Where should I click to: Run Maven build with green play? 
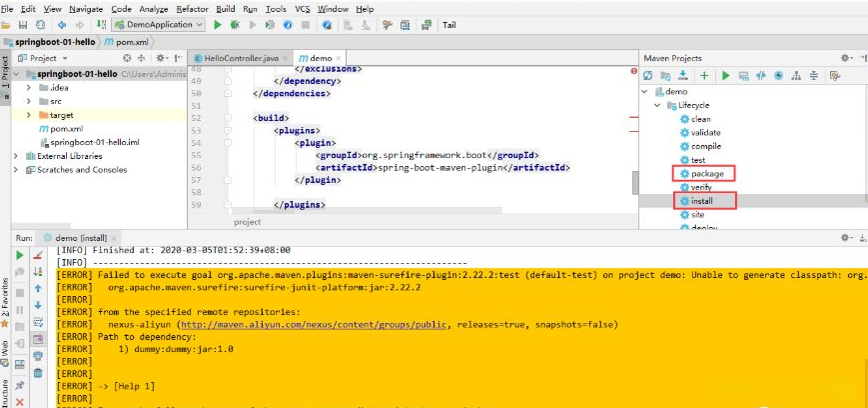coord(726,76)
